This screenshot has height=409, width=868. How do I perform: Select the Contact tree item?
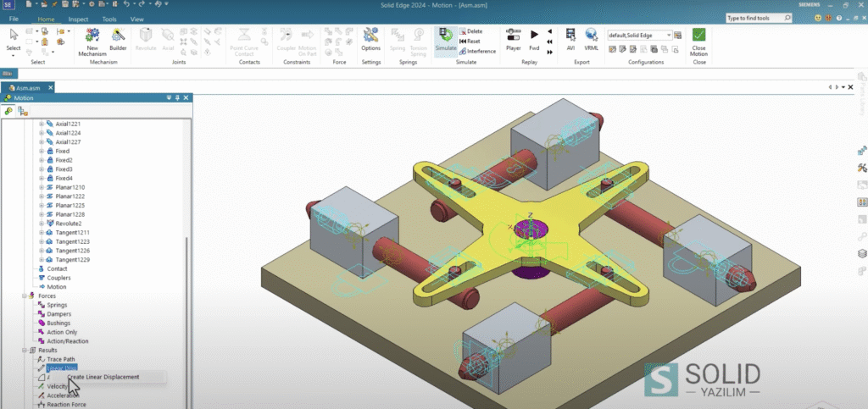(x=57, y=268)
